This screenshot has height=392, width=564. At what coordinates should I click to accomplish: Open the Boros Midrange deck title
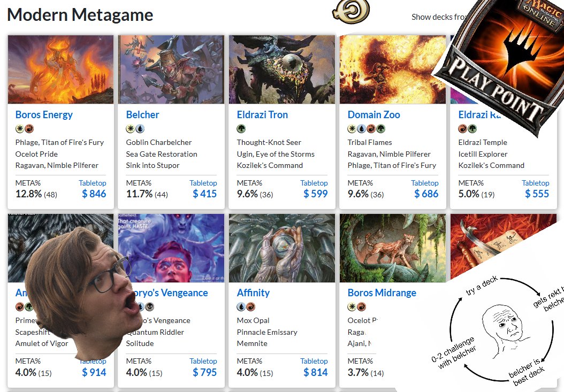pos(382,293)
